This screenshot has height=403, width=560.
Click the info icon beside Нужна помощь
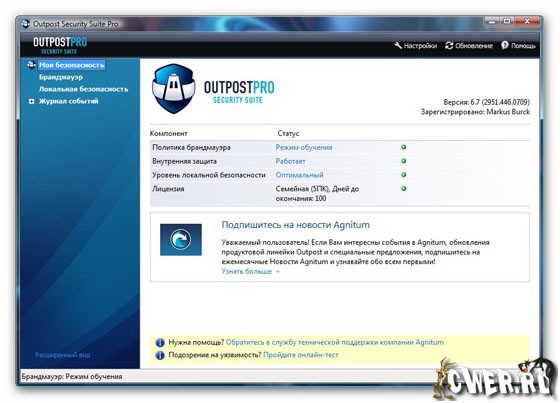[x=160, y=343]
